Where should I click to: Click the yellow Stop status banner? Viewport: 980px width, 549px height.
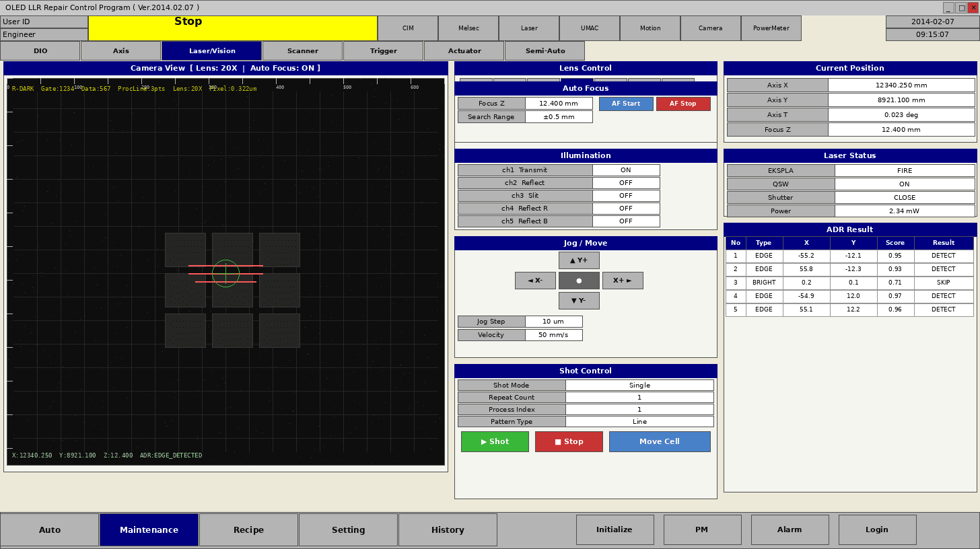(x=232, y=28)
